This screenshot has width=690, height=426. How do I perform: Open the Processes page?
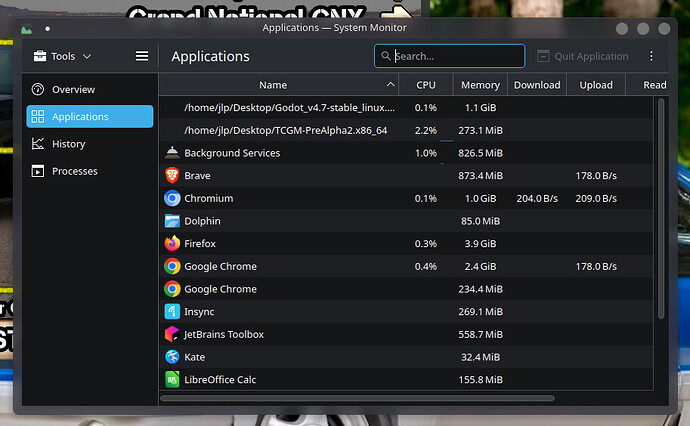90,171
